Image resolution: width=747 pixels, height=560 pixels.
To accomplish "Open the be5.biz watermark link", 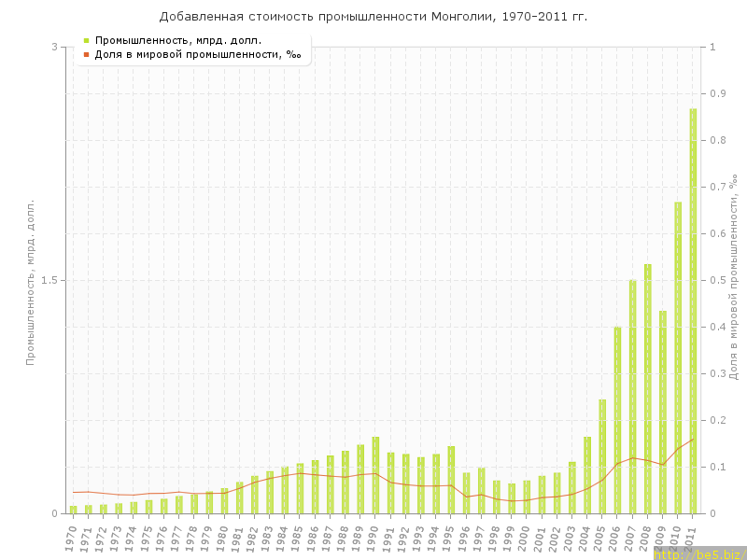I will coord(699,553).
